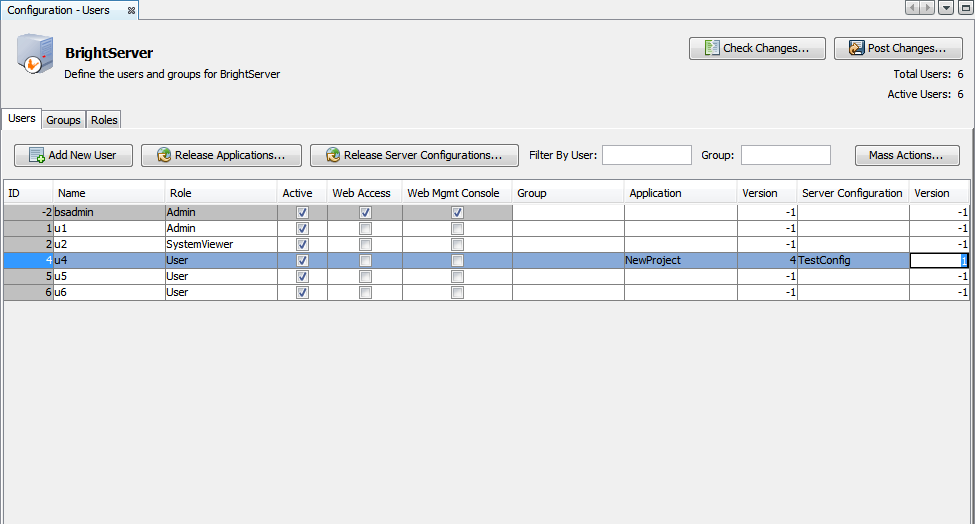Viewport: 975px width, 524px height.
Task: Toggle Web Access checkbox for u1
Action: pos(366,228)
